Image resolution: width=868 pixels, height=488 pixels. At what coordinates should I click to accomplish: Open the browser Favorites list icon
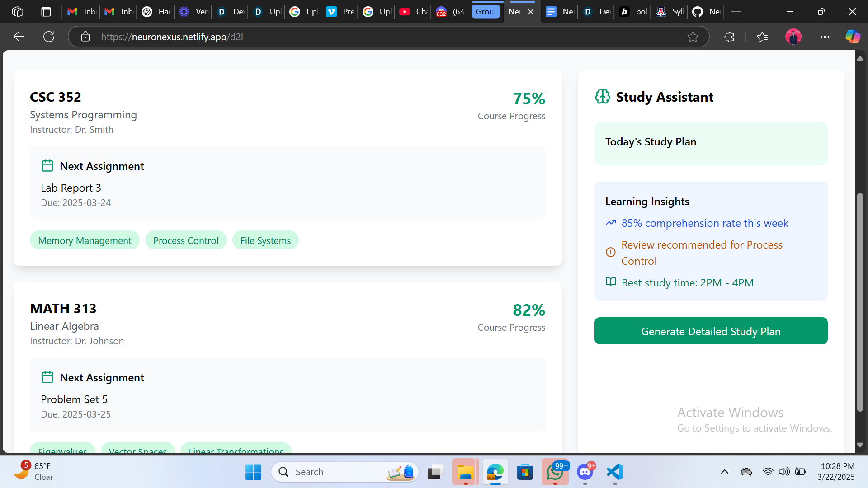point(762,37)
